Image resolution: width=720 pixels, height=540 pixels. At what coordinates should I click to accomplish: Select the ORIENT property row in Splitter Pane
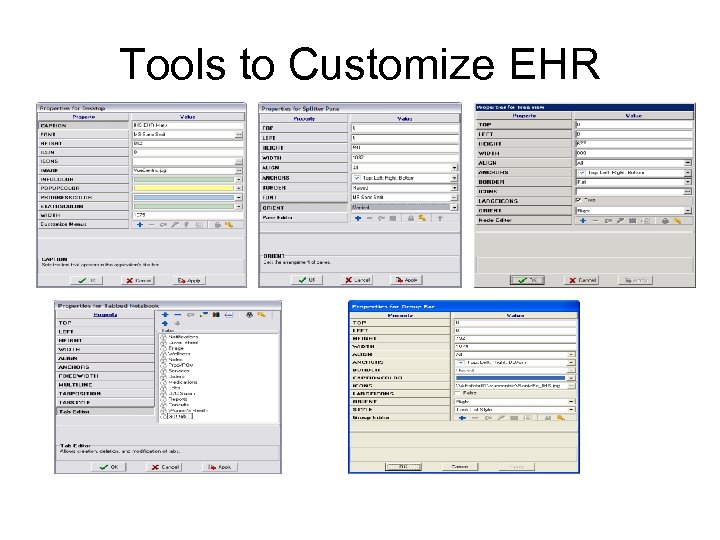coord(304,208)
